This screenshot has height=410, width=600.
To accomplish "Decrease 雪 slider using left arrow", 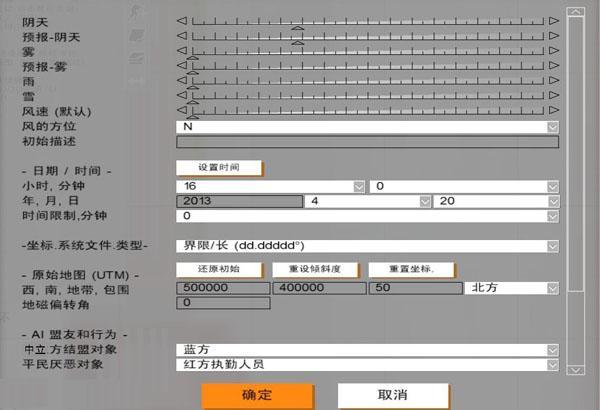I will (x=182, y=95).
